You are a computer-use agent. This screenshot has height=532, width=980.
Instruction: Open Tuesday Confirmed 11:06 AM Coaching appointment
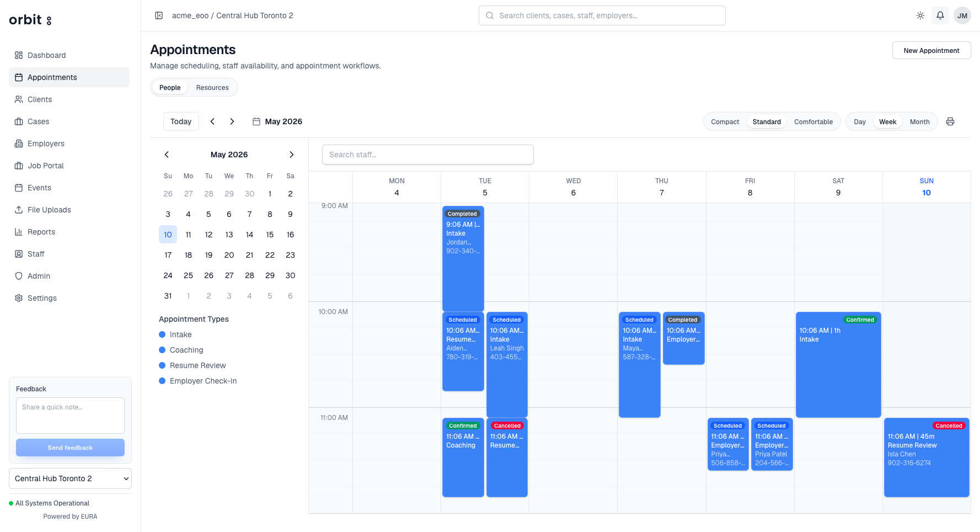463,457
